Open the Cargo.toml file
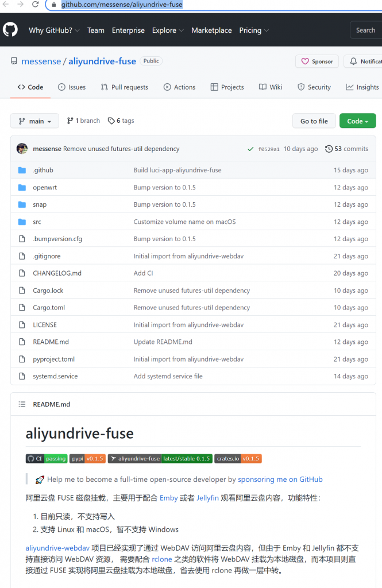 (x=49, y=308)
